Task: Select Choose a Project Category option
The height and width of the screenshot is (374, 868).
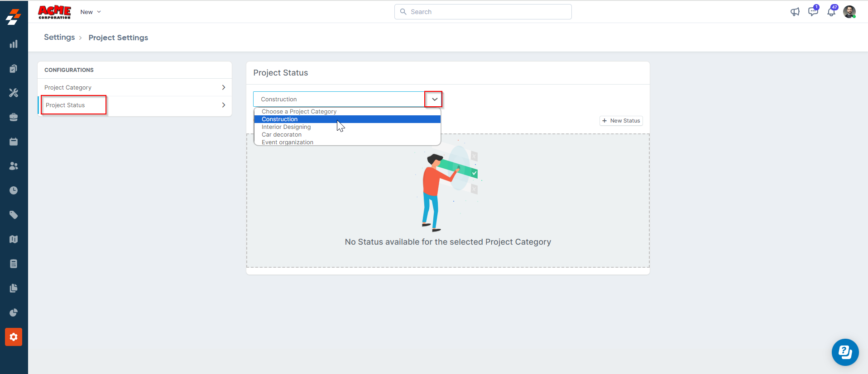Action: coord(347,112)
